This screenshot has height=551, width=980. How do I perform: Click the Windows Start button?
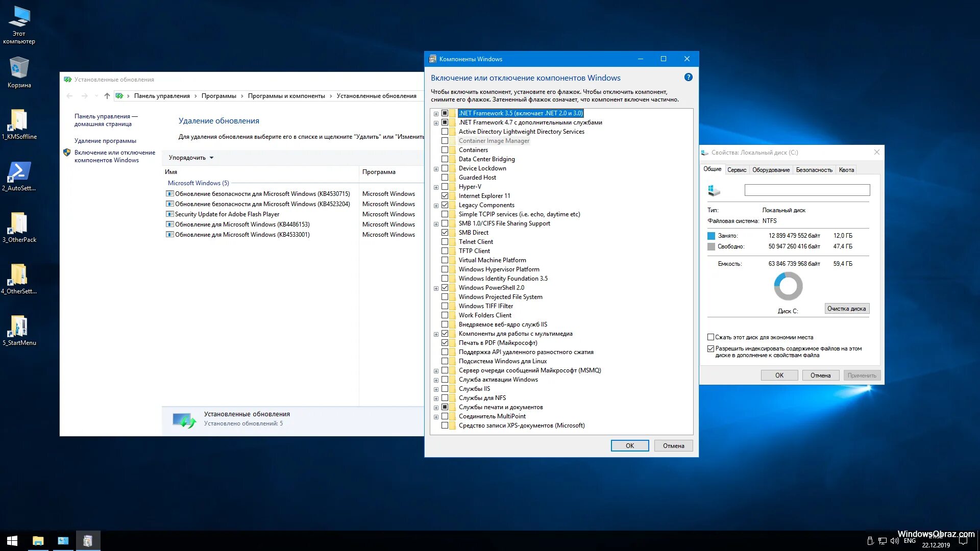point(12,541)
